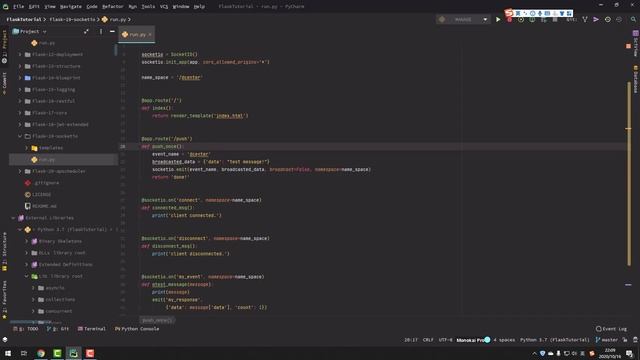The width and height of the screenshot is (640, 360).
Task: Click the stop button in run toolbar
Action: click(555, 19)
